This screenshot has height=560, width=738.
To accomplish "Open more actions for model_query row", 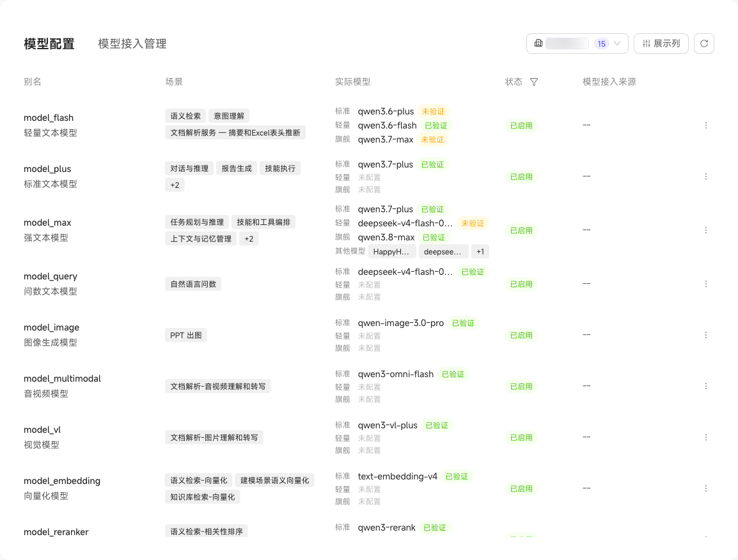I will click(x=705, y=284).
